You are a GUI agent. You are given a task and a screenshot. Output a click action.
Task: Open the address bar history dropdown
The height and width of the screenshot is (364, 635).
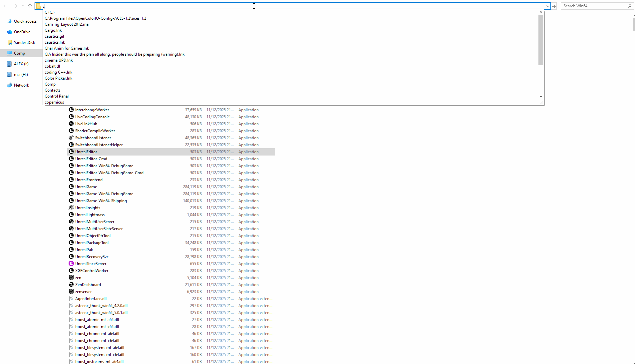(x=547, y=6)
